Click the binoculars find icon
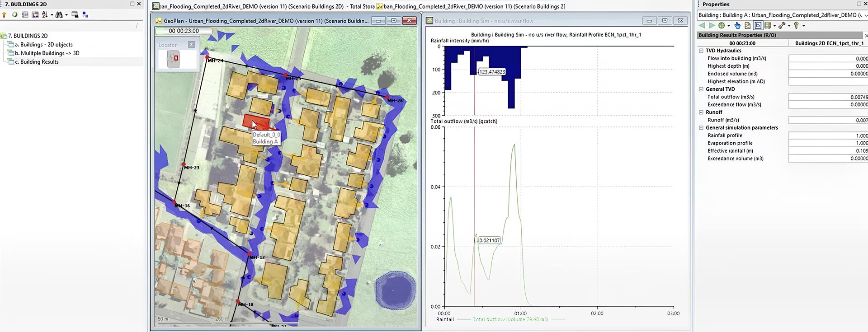Screen dimensions: 868x332 (x=59, y=15)
